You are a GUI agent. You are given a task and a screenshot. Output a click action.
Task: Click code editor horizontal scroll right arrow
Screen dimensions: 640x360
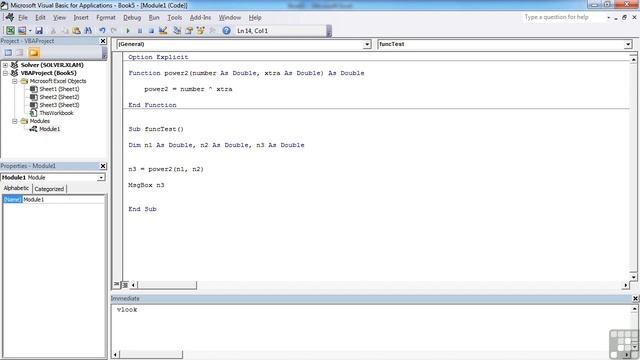[x=625, y=285]
